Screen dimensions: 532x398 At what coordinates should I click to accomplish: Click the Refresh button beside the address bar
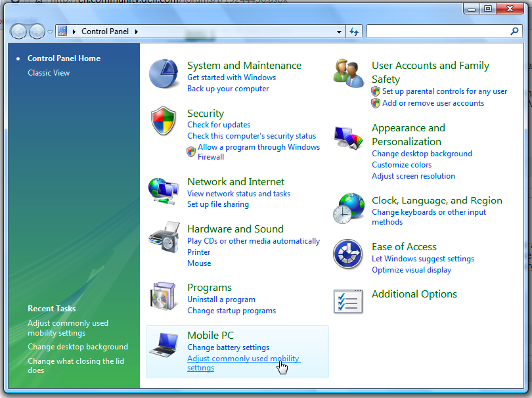tap(354, 32)
